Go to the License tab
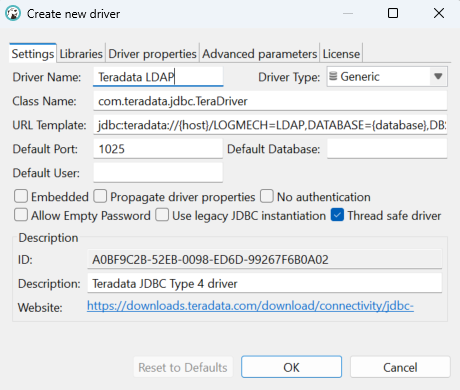 (x=341, y=54)
